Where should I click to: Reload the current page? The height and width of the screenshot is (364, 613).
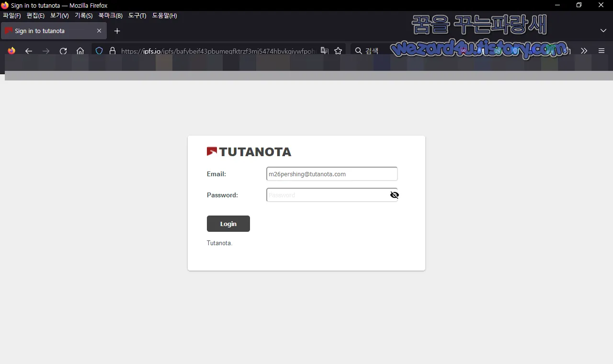pyautogui.click(x=63, y=51)
